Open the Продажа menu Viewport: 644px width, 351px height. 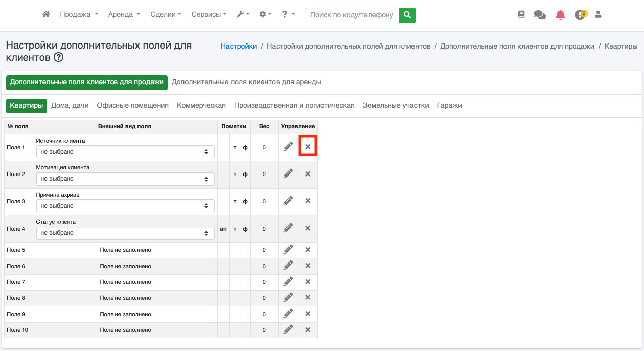(x=79, y=15)
